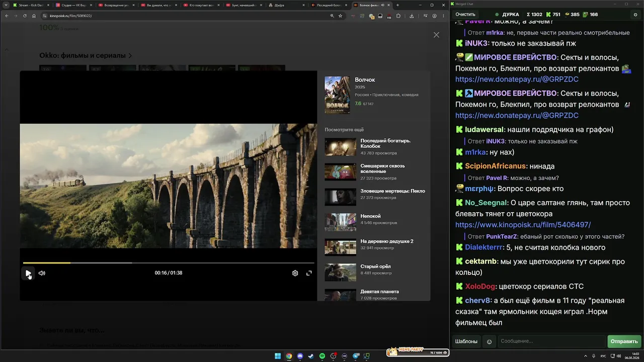Screen dimensions: 644x362
Task: Click the Kick viewer count 751
Action: (x=553, y=15)
